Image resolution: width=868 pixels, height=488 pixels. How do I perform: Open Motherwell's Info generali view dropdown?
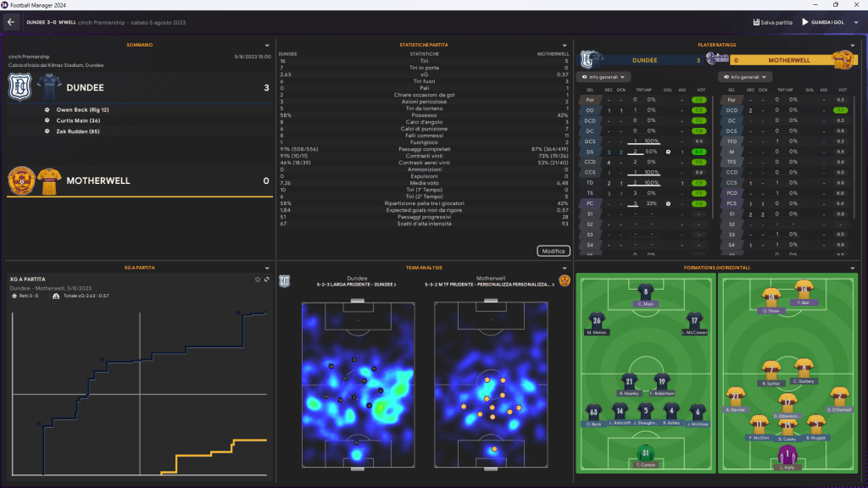[x=743, y=77]
